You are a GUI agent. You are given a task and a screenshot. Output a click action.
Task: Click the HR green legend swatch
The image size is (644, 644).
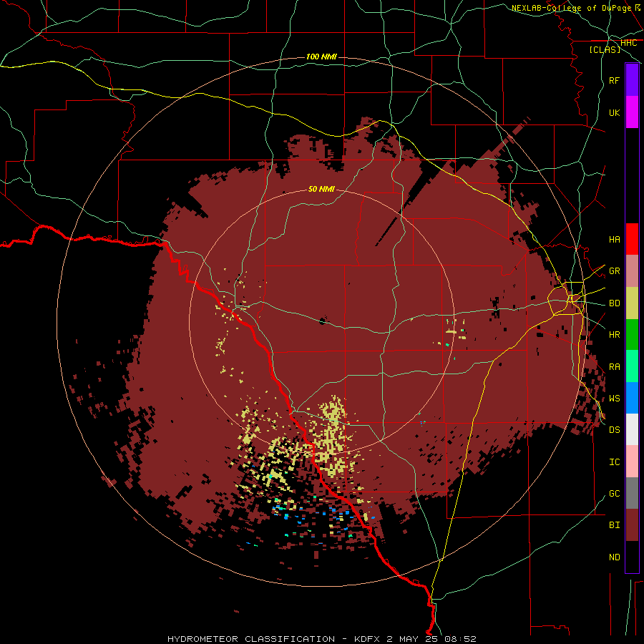(632, 335)
